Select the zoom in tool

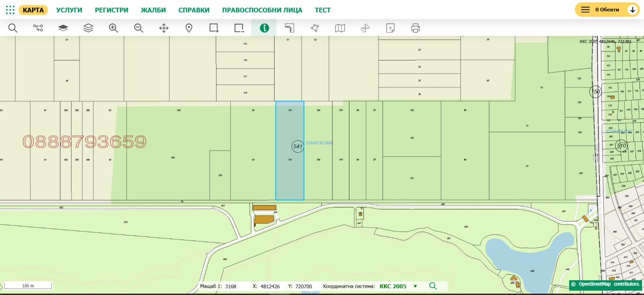coord(114,28)
